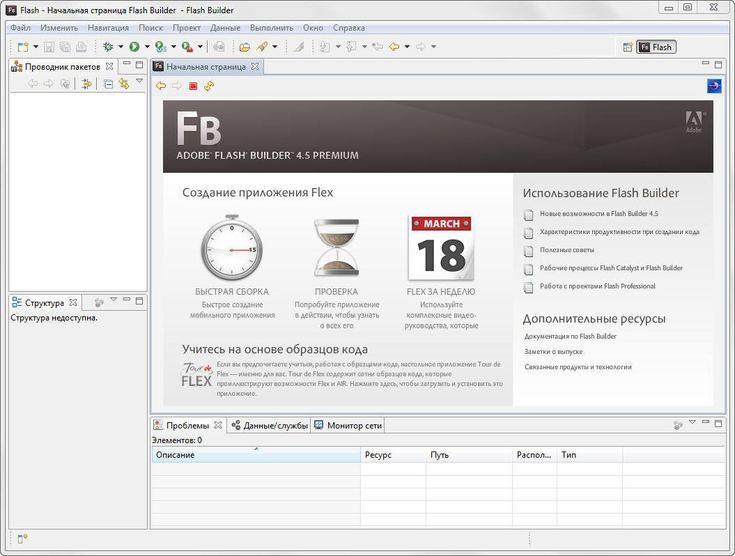This screenshot has height=556, width=735.
Task: Open the Profile dropdown arrow
Action: pyautogui.click(x=173, y=47)
